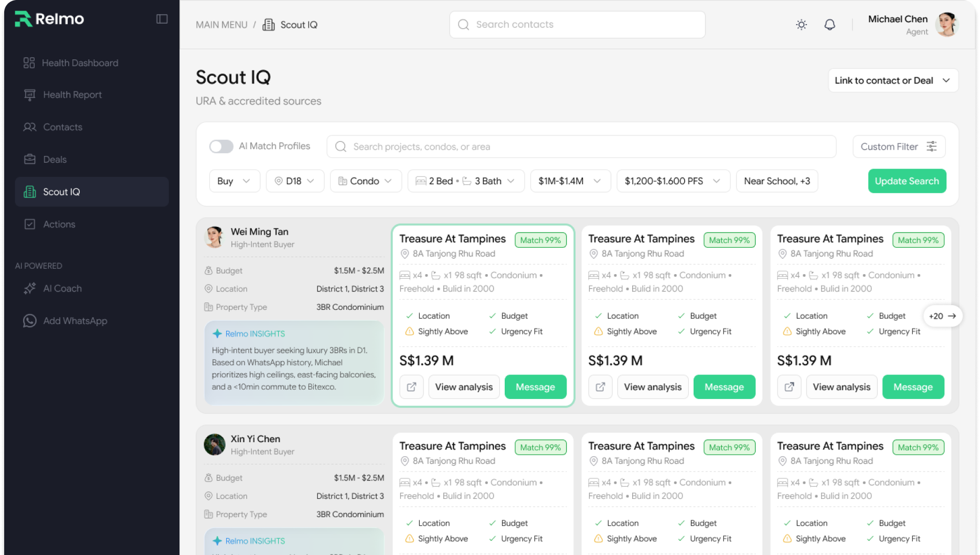Go to Health Dashboard in sidebar
This screenshot has height=555, width=980.
pos(80,63)
